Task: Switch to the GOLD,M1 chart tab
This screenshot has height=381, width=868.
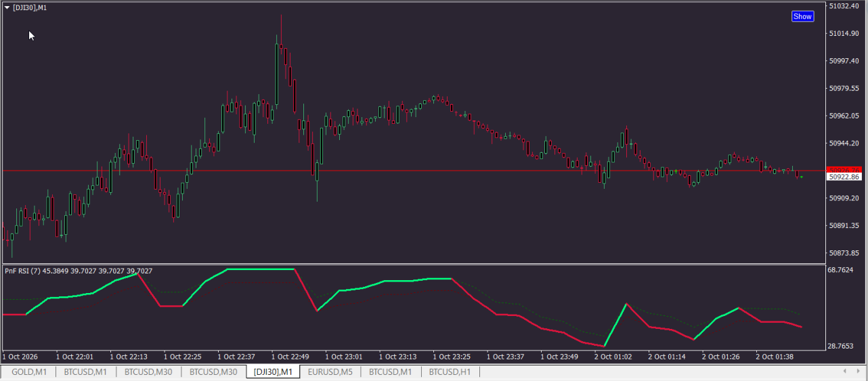Action: 29,372
